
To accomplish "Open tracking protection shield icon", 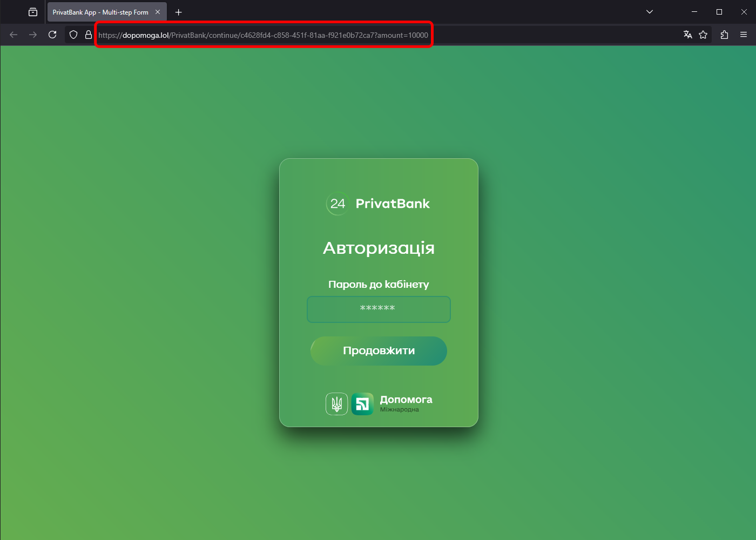I will point(73,35).
